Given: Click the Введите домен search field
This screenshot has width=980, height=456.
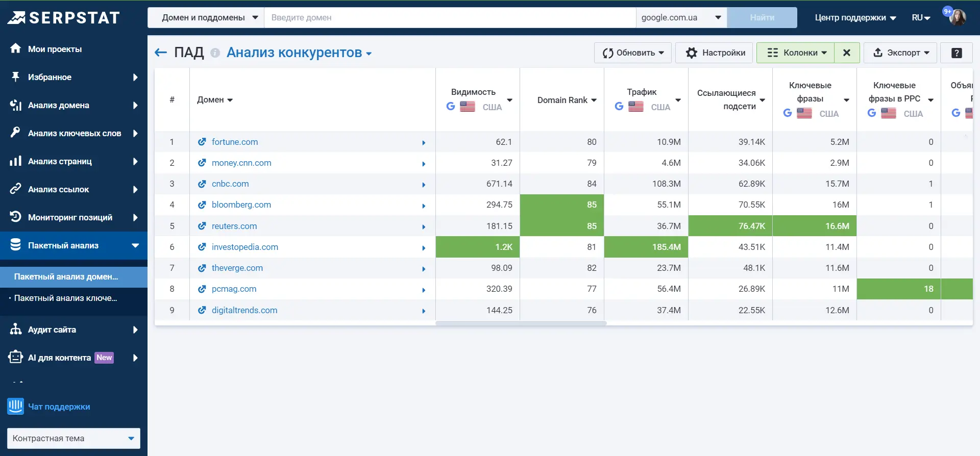Looking at the screenshot, I should (450, 17).
